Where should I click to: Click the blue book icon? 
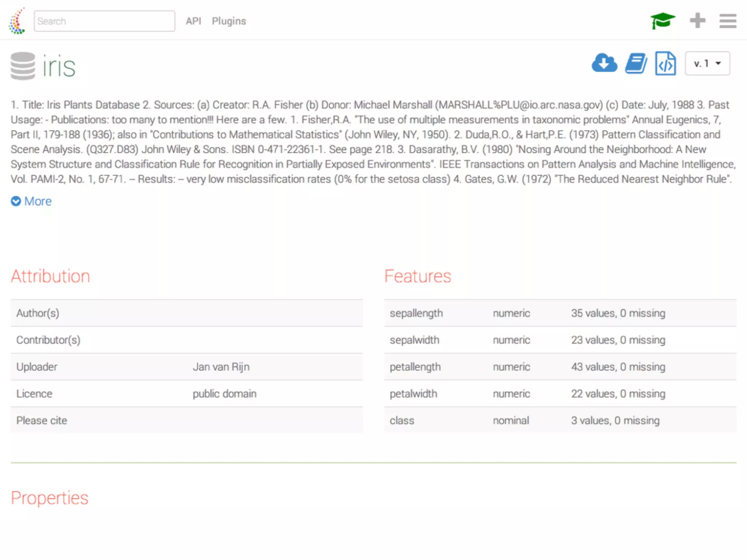(636, 63)
